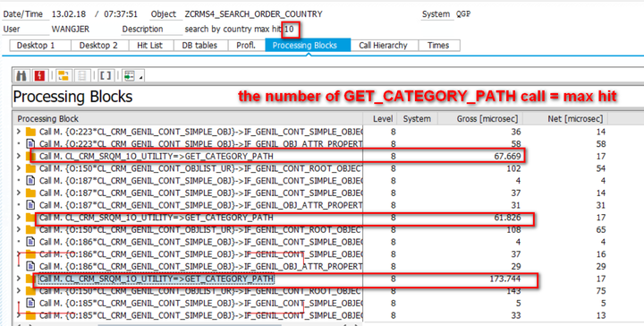This screenshot has width=644, height=326.
Task: Expand O:187 folder row with gross 37
Action: (x=18, y=193)
